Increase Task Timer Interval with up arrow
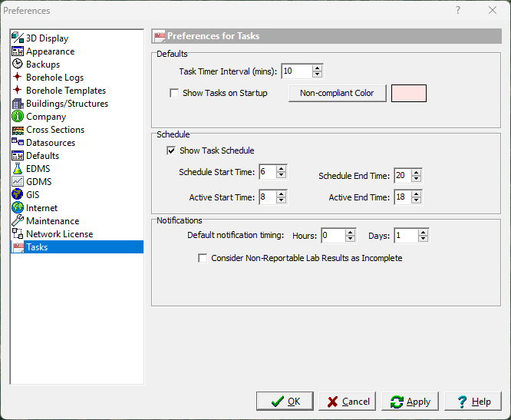511x420 pixels. (x=318, y=68)
